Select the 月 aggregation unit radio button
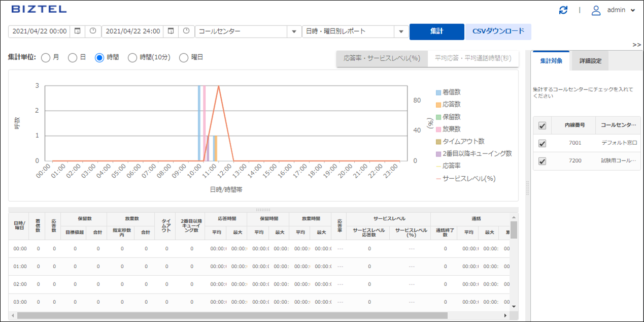 tap(46, 58)
